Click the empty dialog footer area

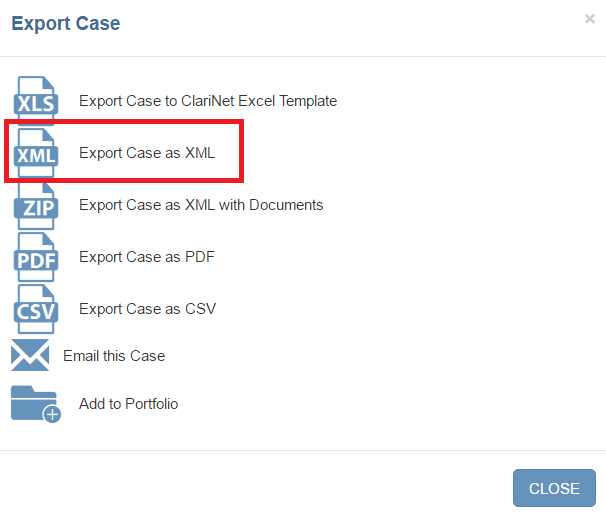pyautogui.click(x=250, y=488)
